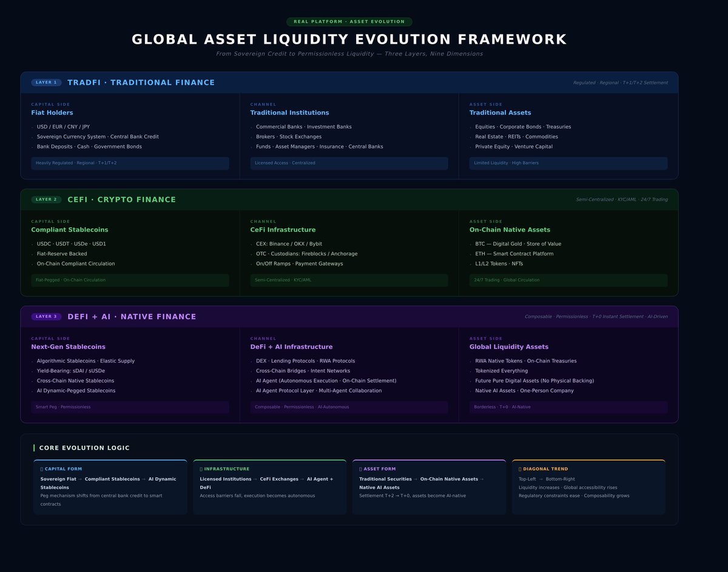Click 'USD / EUR / CNY / JPY' bullet
The height and width of the screenshot is (572, 728).
[x=63, y=127]
